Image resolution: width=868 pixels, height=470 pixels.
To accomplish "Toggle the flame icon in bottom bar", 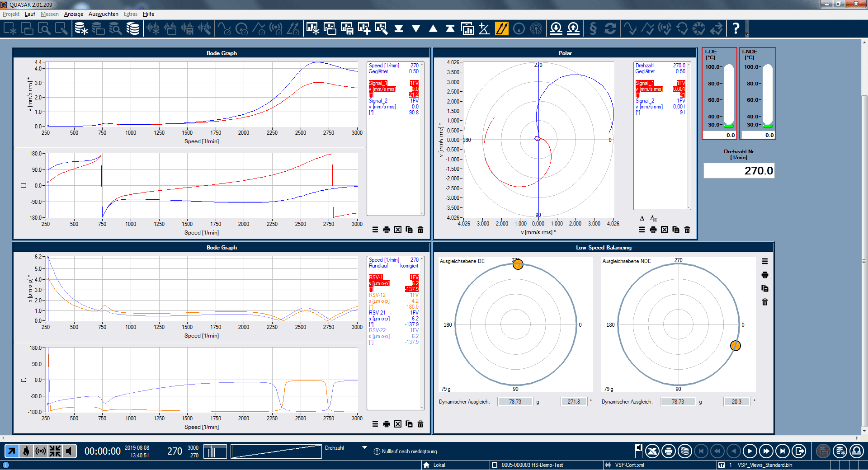I will (x=26, y=451).
